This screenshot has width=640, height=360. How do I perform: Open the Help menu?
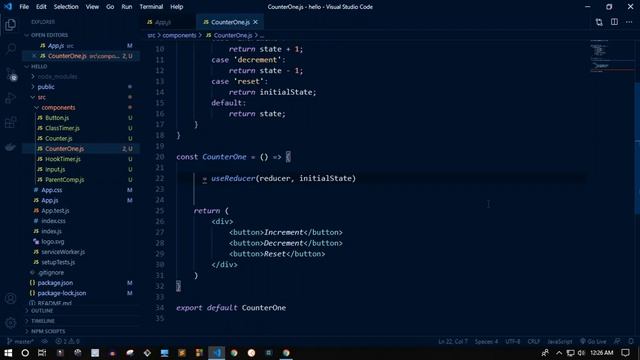[x=176, y=7]
